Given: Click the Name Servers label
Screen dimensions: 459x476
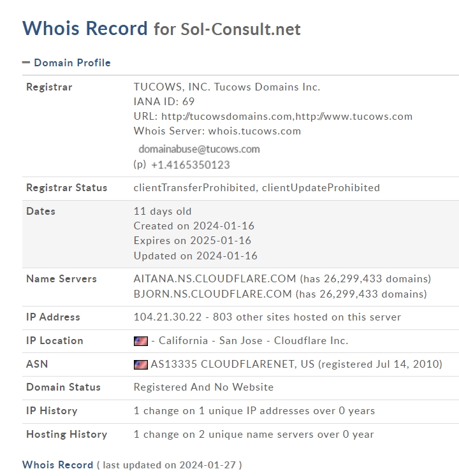Looking at the screenshot, I should (x=61, y=278).
